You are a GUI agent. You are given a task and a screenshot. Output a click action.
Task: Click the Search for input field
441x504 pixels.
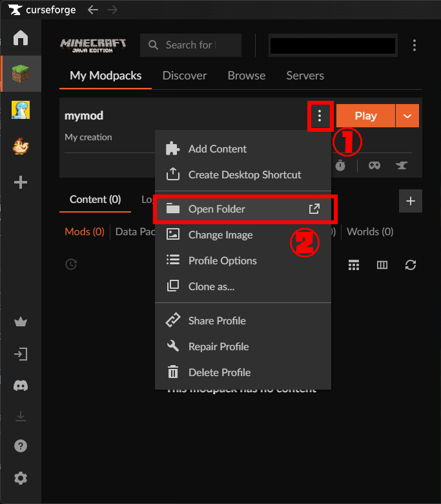[x=190, y=45]
